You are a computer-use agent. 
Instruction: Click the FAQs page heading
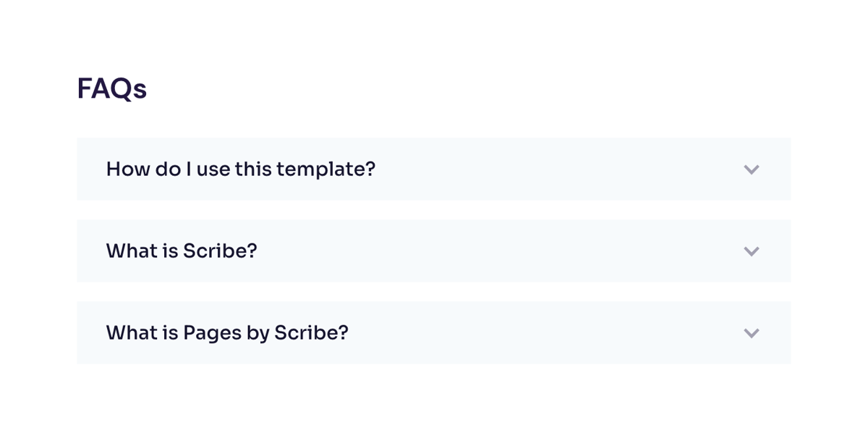112,88
